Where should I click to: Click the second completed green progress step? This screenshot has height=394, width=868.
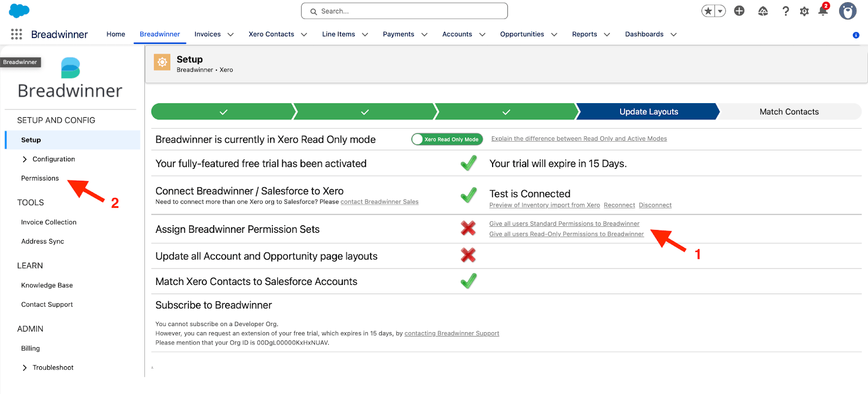365,112
